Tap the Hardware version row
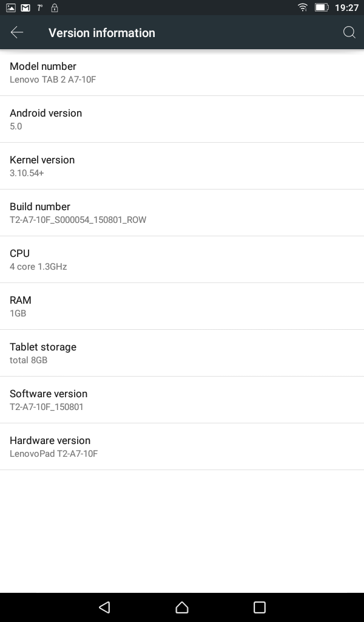Screen dimensions: 364x622 (182, 447)
